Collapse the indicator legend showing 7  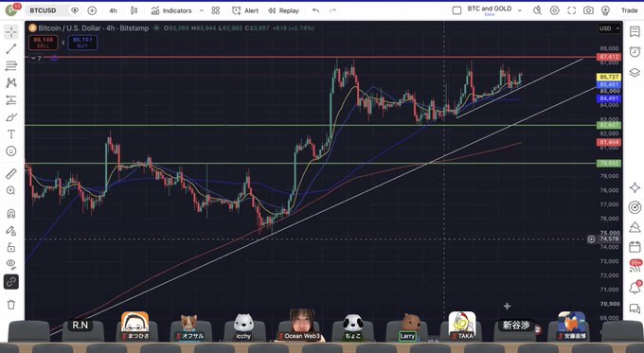(x=37, y=59)
